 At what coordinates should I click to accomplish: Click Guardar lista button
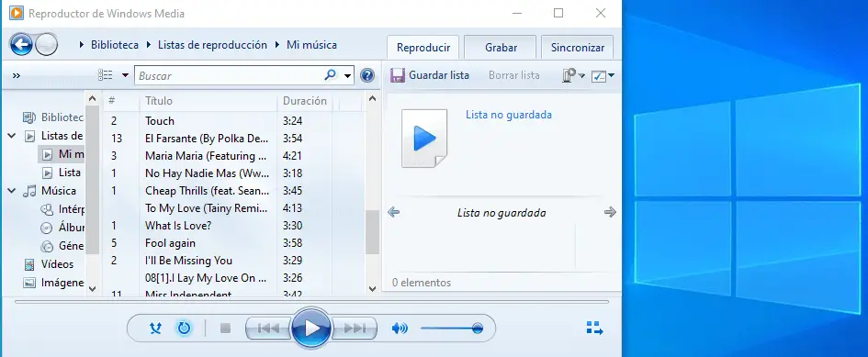pyautogui.click(x=430, y=75)
